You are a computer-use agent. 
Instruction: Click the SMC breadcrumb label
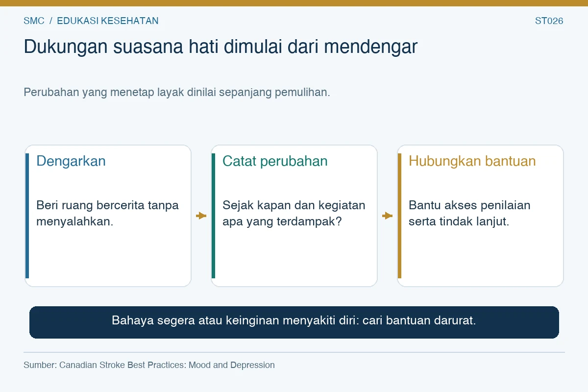click(34, 21)
